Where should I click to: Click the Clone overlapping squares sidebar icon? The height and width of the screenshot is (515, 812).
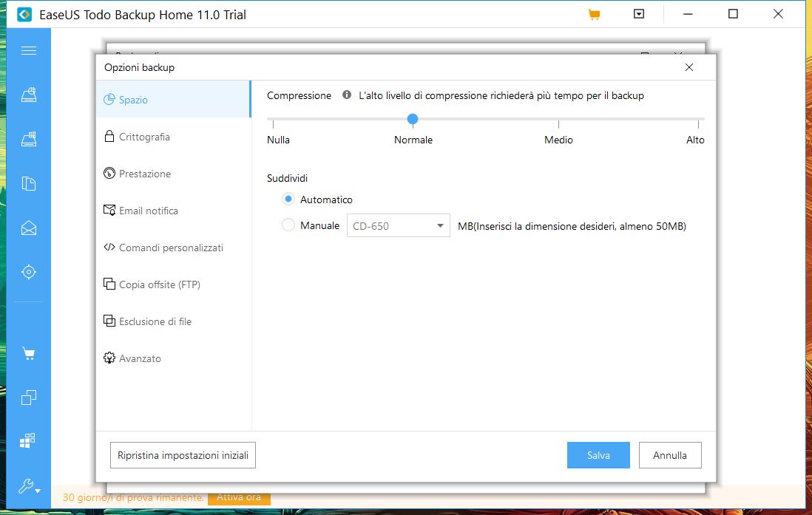pyautogui.click(x=29, y=398)
